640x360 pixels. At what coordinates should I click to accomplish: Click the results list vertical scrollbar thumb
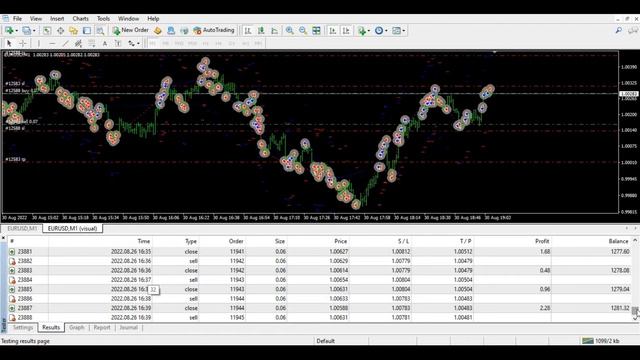click(x=635, y=312)
